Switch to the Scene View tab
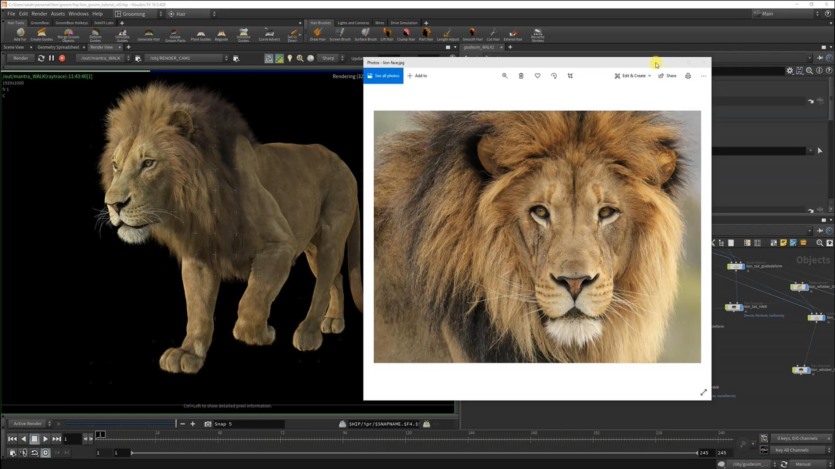Screen dimensions: 835x469 [x=14, y=47]
